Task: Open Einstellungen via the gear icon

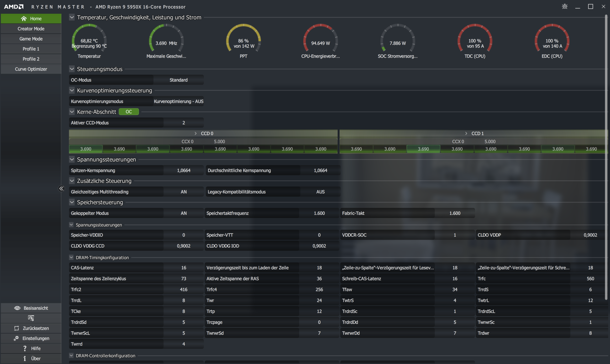Action: click(16, 338)
